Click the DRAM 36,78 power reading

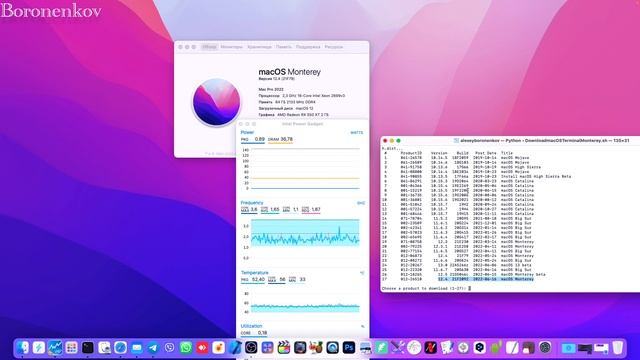click(x=280, y=139)
